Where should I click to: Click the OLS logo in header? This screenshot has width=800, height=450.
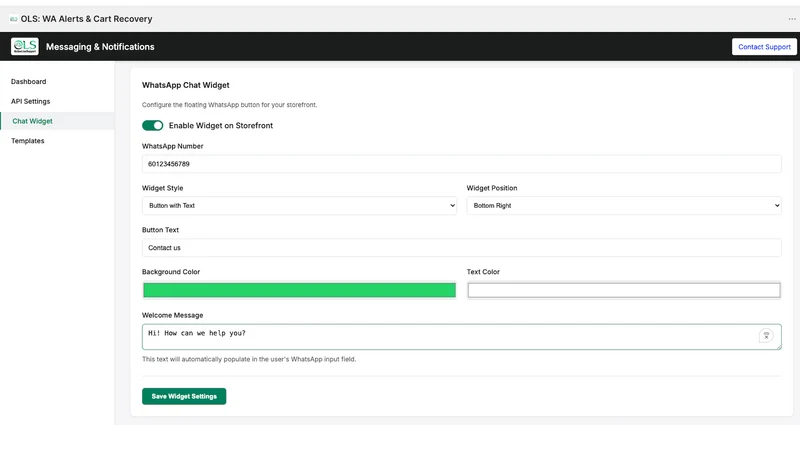(x=24, y=46)
